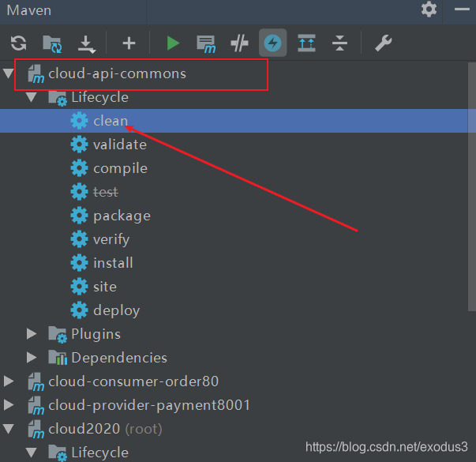Click the gear icon beside test
This screenshot has height=462, width=476.
[79, 192]
